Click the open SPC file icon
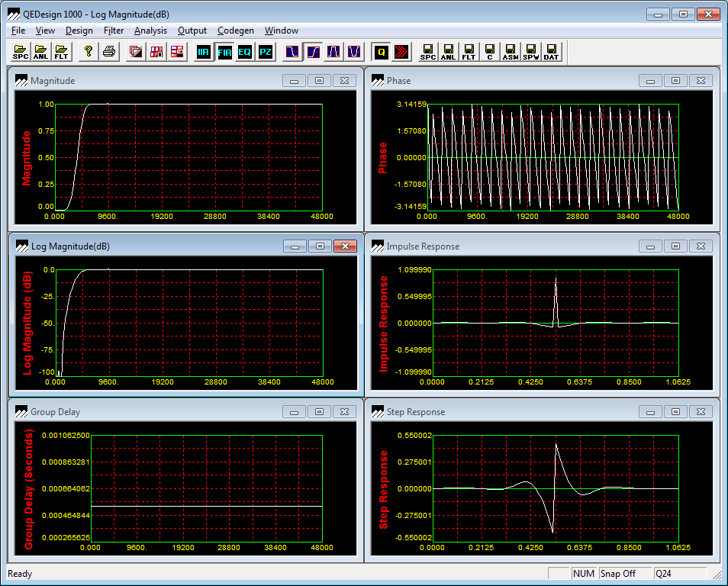The image size is (728, 586). [21, 52]
